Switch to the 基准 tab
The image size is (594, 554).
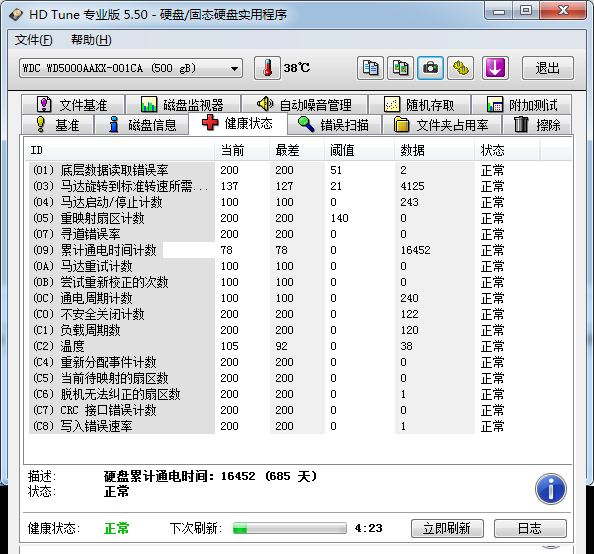click(57, 125)
